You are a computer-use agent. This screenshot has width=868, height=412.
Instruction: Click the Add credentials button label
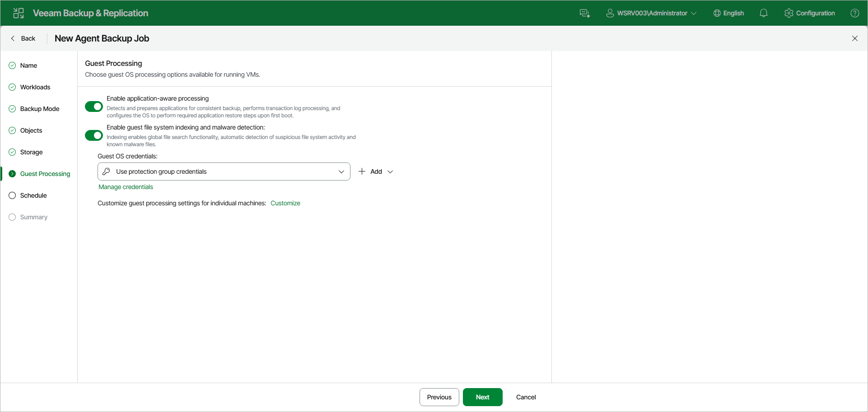click(x=376, y=171)
